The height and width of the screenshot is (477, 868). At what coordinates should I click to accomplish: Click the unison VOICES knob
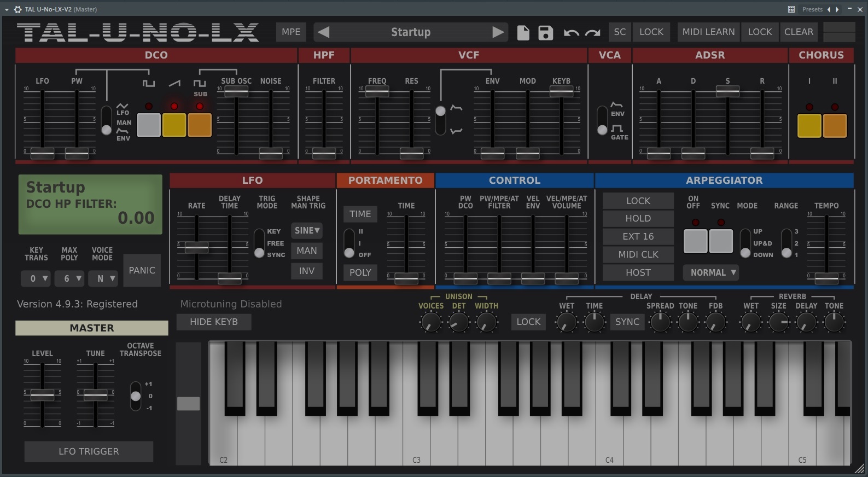coord(430,322)
